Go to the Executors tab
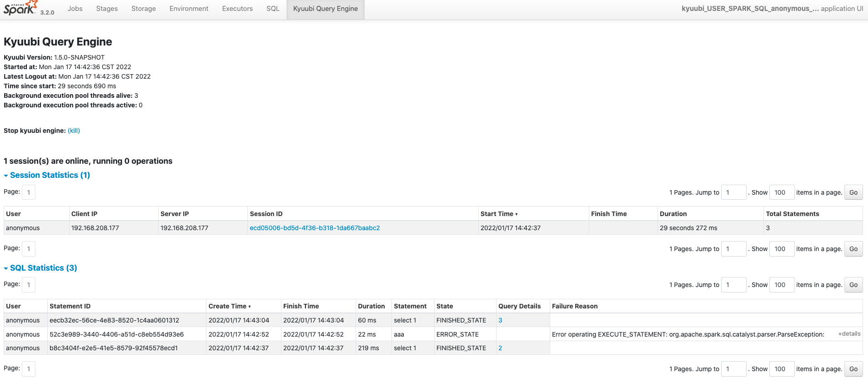Image resolution: width=868 pixels, height=383 pixels. 237,9
